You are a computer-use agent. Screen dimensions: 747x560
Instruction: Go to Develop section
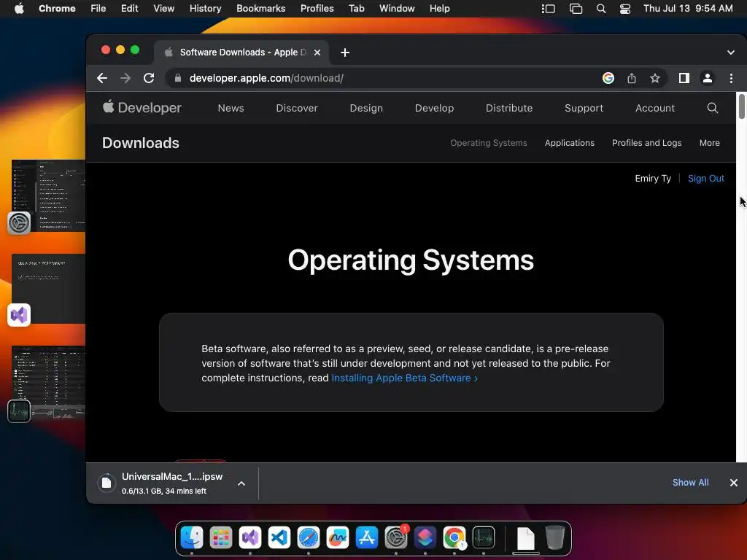(x=434, y=108)
